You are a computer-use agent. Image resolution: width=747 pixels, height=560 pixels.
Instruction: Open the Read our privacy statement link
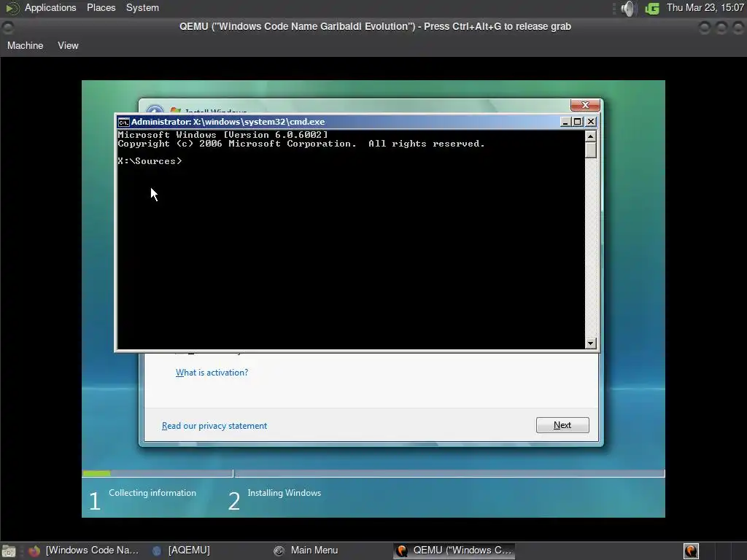coord(214,426)
